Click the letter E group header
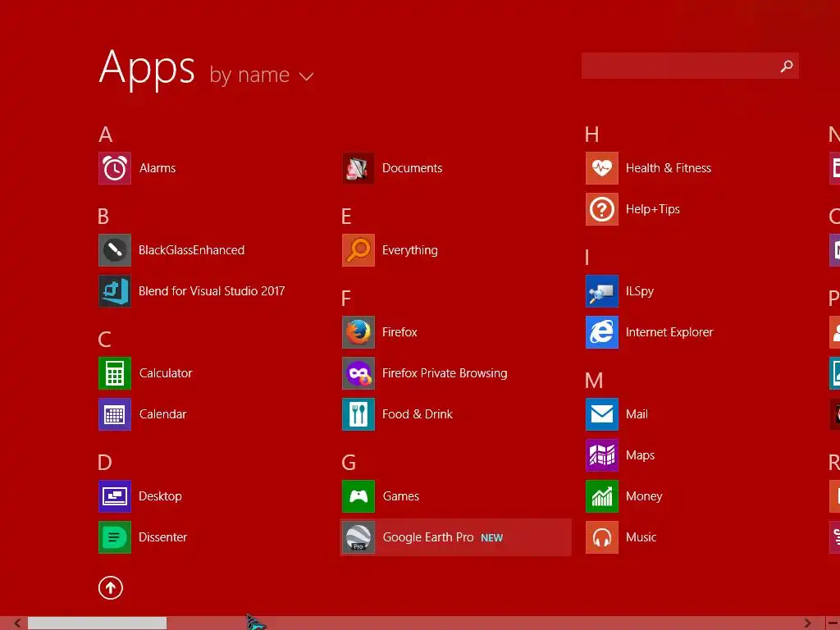The height and width of the screenshot is (630, 840). (x=346, y=217)
